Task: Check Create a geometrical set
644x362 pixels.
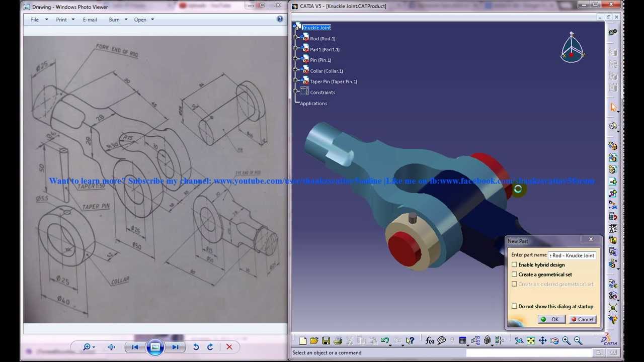Action: point(514,275)
